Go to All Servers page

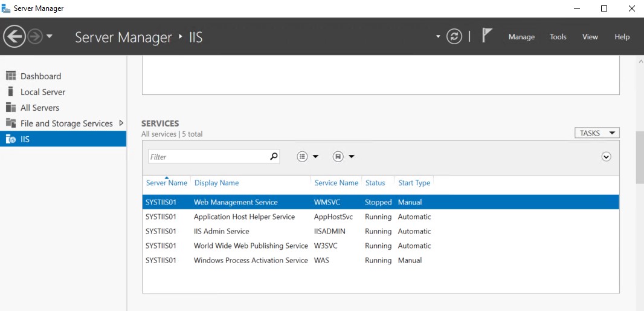click(40, 108)
